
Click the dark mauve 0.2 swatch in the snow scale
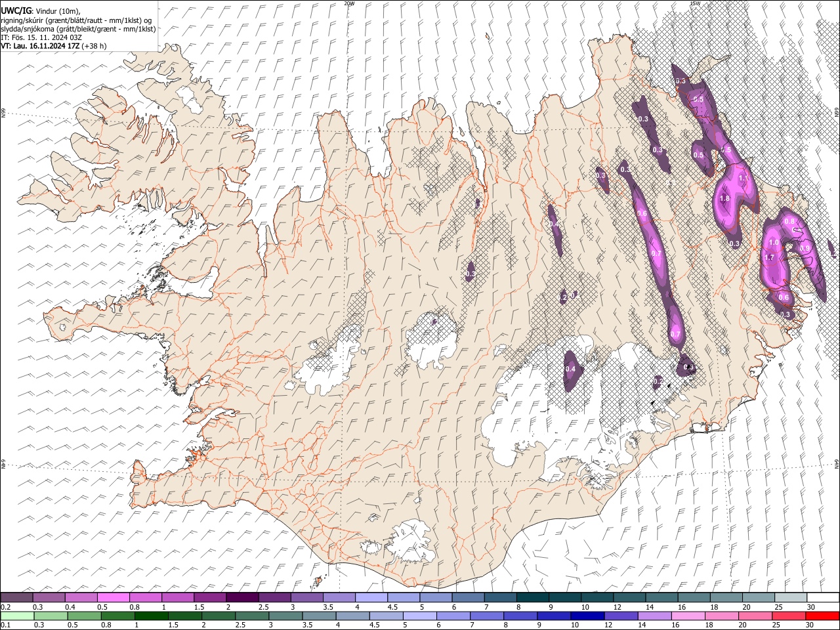[x=16, y=598]
